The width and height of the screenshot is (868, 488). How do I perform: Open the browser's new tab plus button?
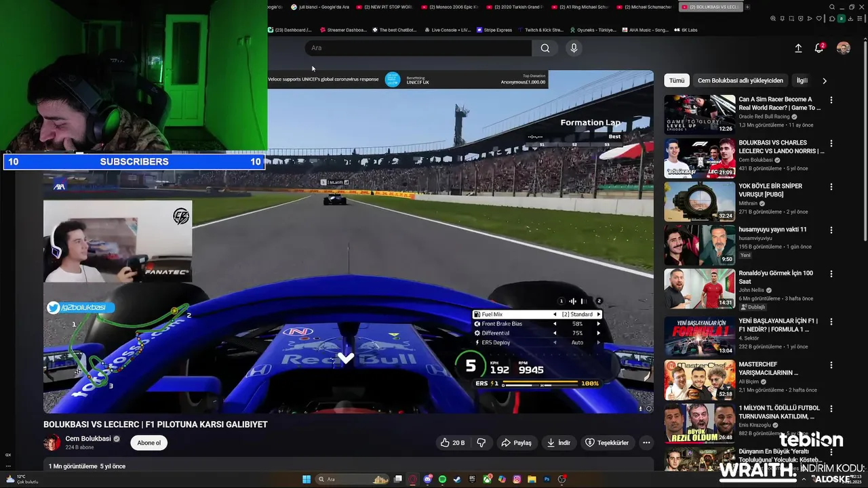747,7
